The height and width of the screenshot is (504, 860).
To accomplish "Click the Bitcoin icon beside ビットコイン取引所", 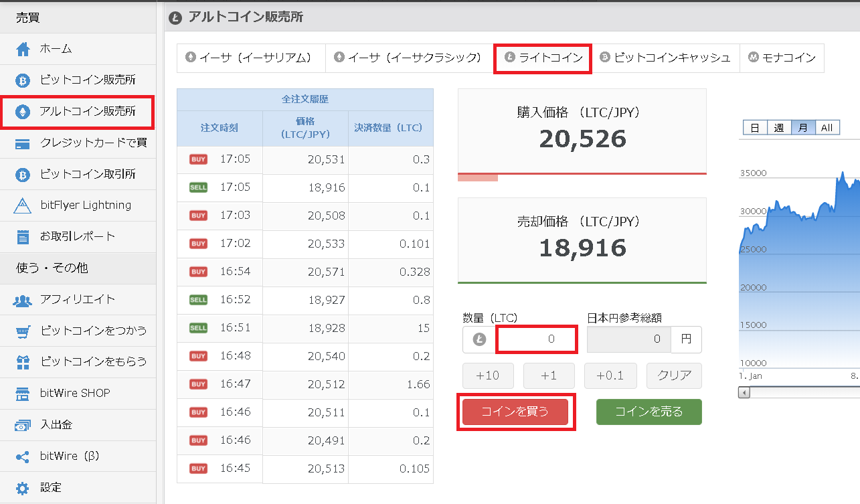I will (23, 174).
